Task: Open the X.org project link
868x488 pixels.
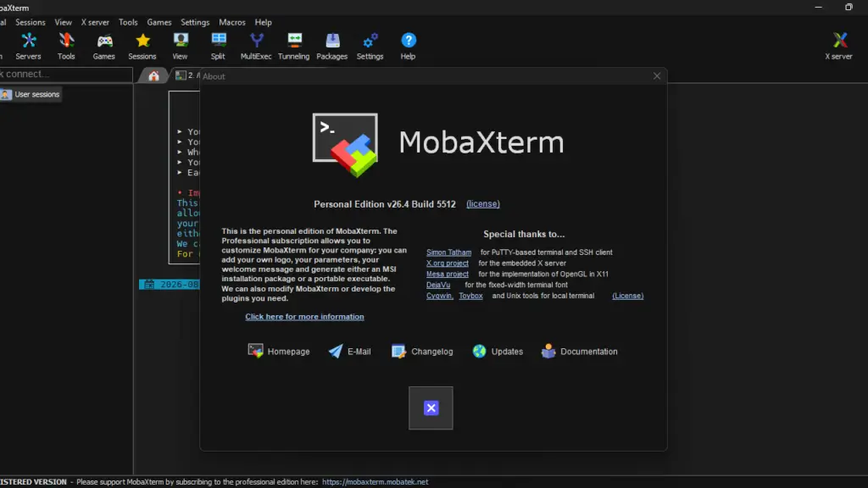Action: coord(448,263)
